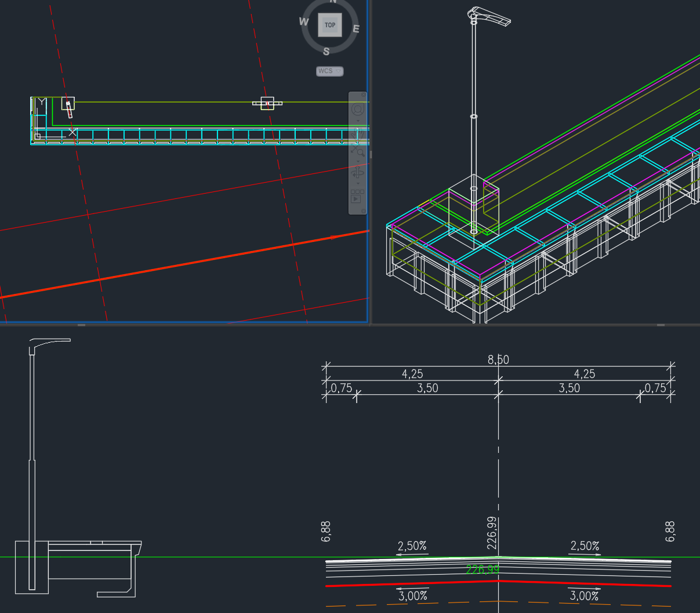700x613 pixels.
Task: Open navigation bar customize menu
Action: [364, 211]
